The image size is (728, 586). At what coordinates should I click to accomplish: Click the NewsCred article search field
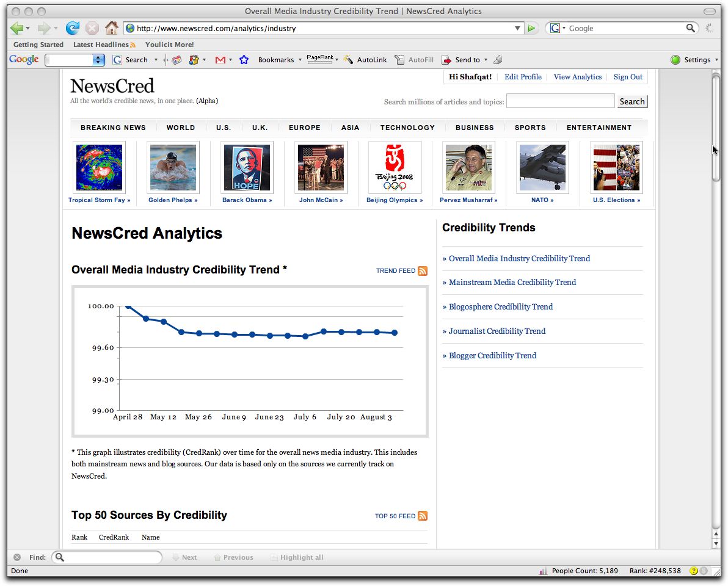coord(561,101)
